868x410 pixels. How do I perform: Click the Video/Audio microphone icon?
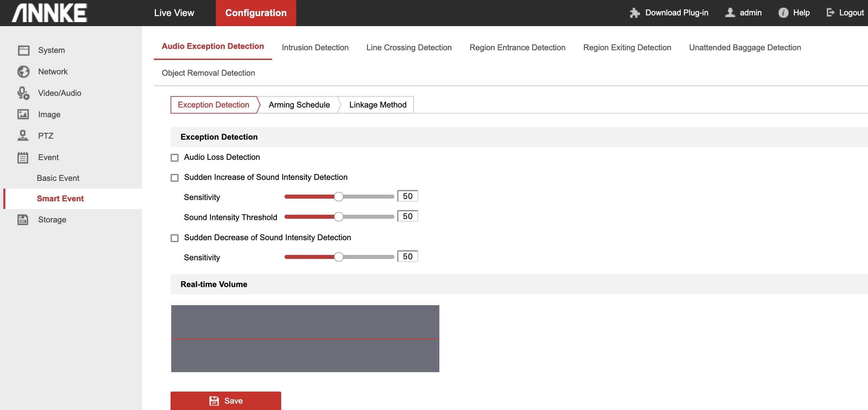click(x=23, y=93)
